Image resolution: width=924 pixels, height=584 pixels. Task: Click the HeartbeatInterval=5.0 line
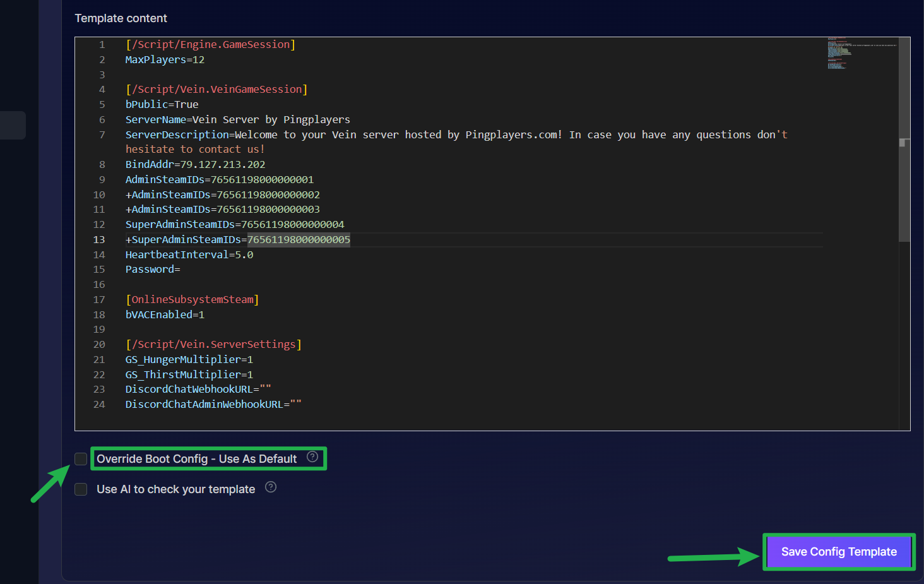point(189,255)
